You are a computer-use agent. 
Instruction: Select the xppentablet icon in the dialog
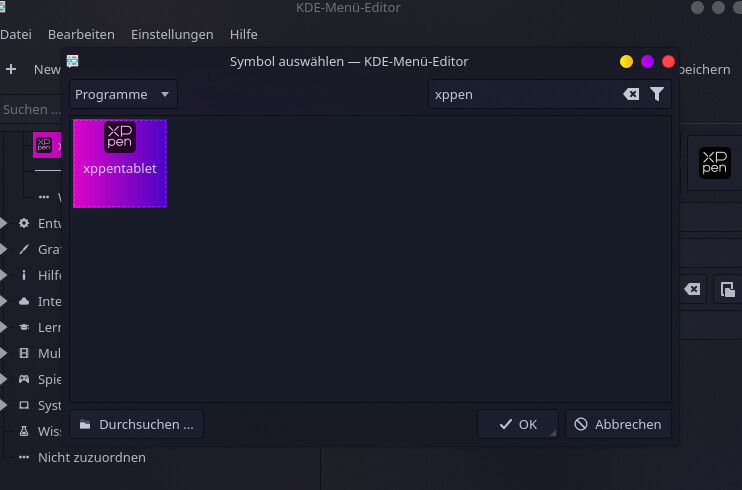(120, 163)
